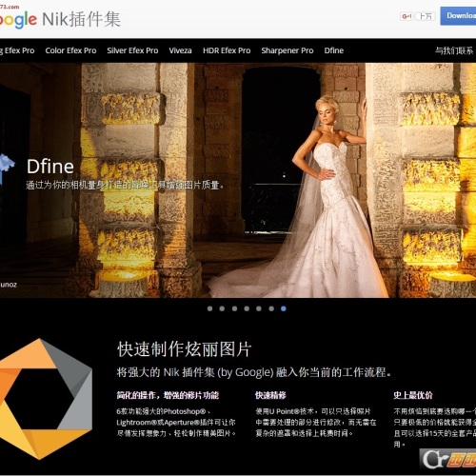Open the Sharpener Pro menu item
This screenshot has width=476, height=476.
click(x=288, y=50)
